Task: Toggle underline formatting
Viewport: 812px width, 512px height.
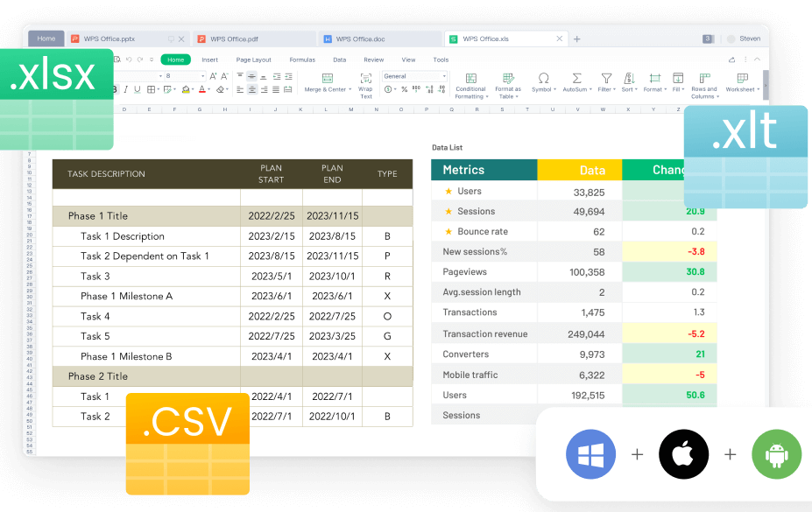Action: pos(137,88)
